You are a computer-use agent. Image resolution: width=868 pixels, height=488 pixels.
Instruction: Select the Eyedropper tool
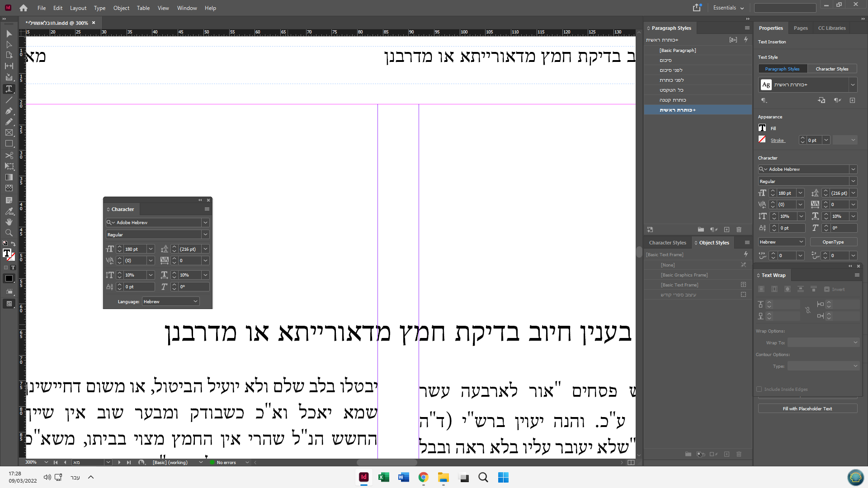(9, 211)
